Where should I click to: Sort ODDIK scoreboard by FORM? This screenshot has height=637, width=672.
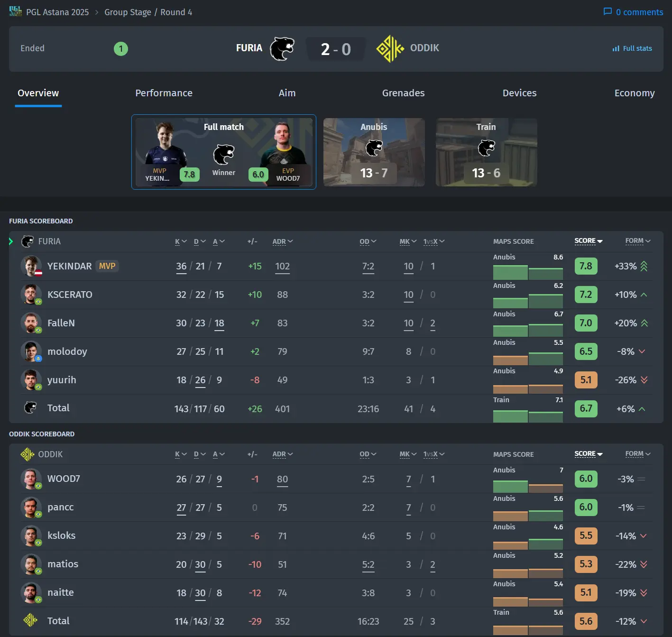point(638,454)
